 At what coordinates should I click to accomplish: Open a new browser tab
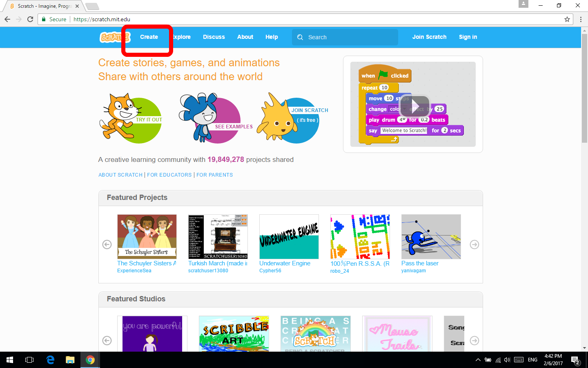92,6
